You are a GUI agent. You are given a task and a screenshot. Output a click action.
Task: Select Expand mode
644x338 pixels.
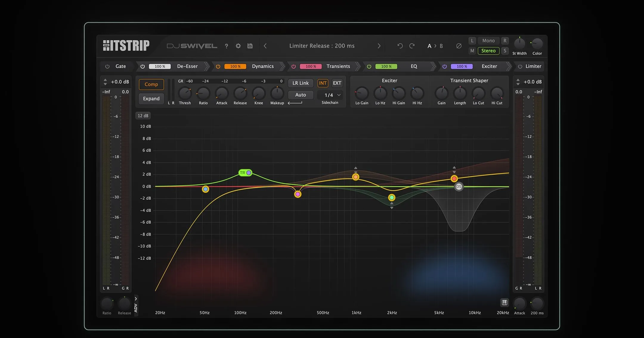click(151, 99)
